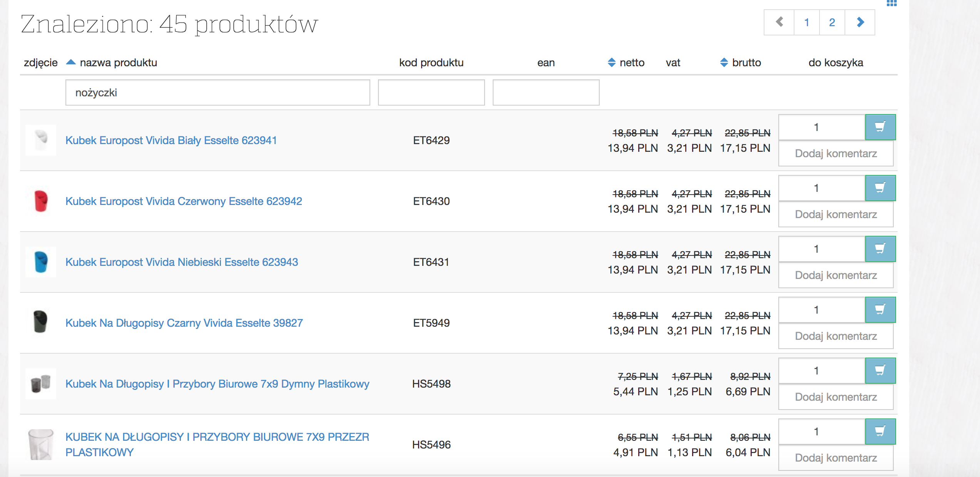980x477 pixels.
Task: Sort products by netto price
Action: 612,62
